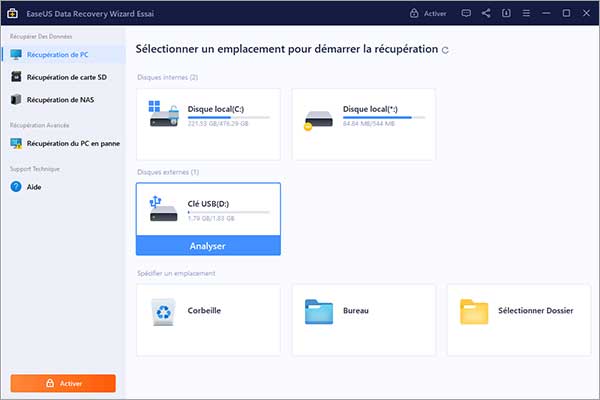Viewport: 600px width, 400px height.
Task: Click Sélectionner Dossier card
Action: (519, 320)
